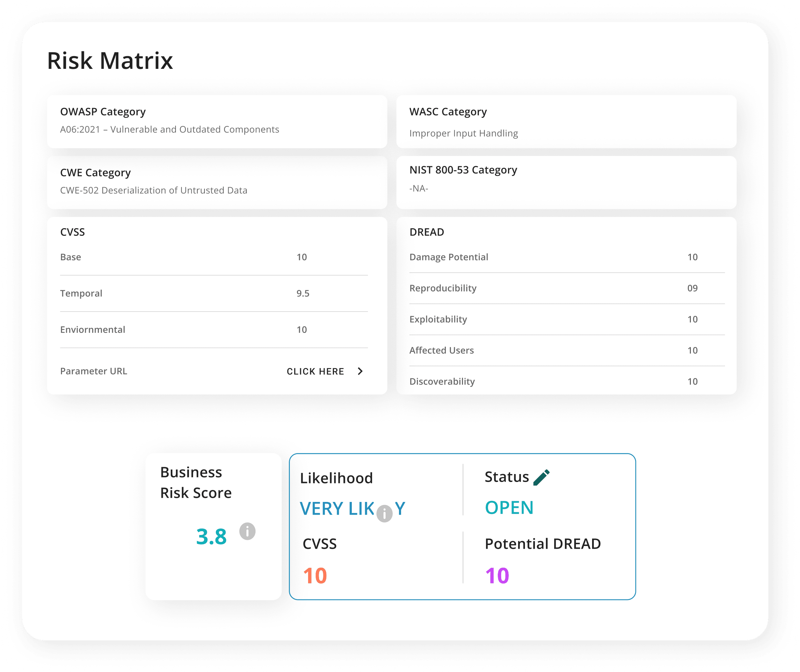Select the OWASP Category card heading
800x672 pixels.
103,112
